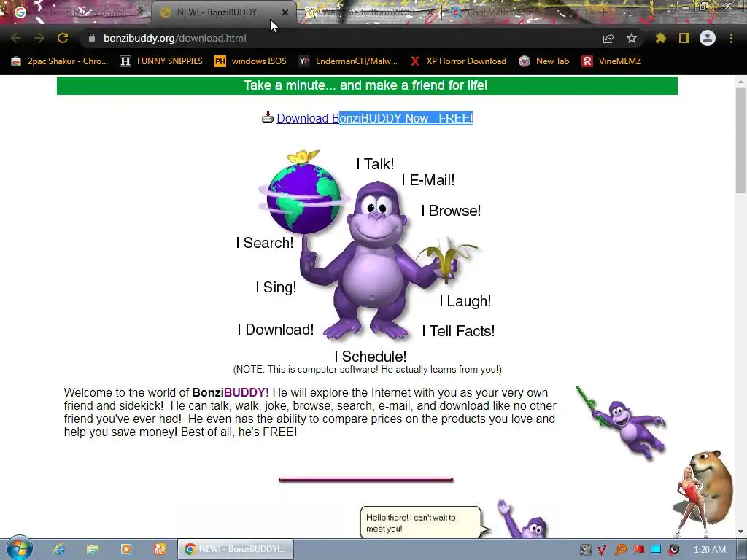The width and height of the screenshot is (747, 560).
Task: Open the FUNNY SNIPPIES bookmark
Action: pyautogui.click(x=161, y=61)
